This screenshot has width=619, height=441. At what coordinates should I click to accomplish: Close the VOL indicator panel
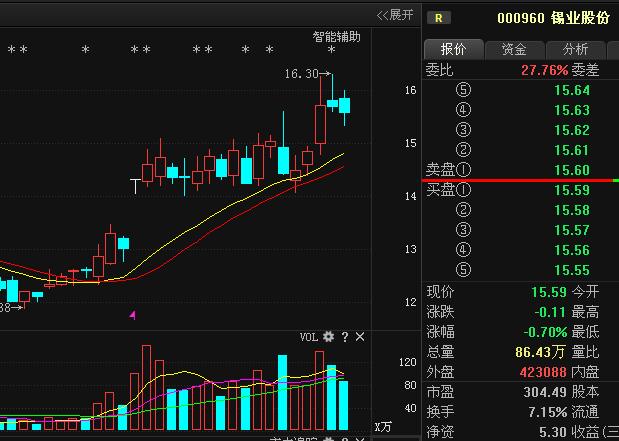360,337
